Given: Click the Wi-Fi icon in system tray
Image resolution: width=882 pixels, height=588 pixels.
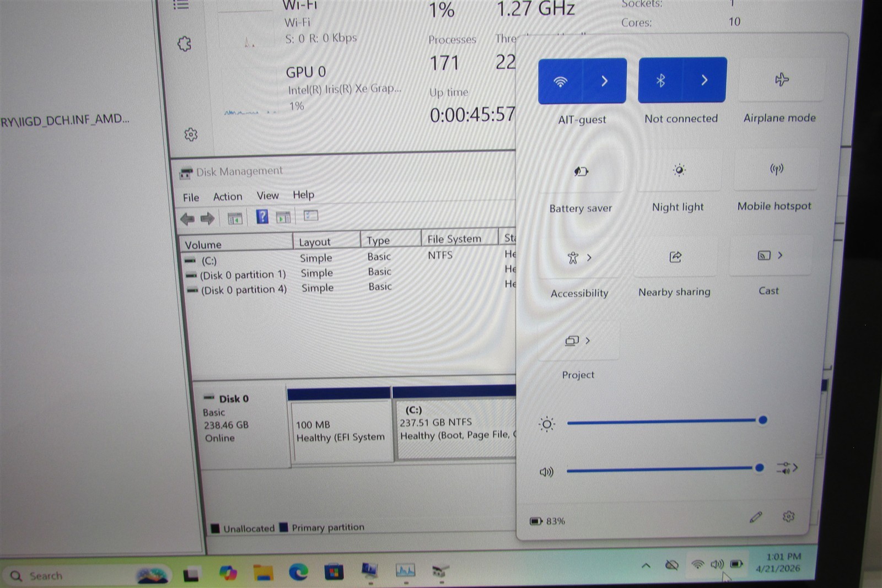Looking at the screenshot, I should 698,564.
